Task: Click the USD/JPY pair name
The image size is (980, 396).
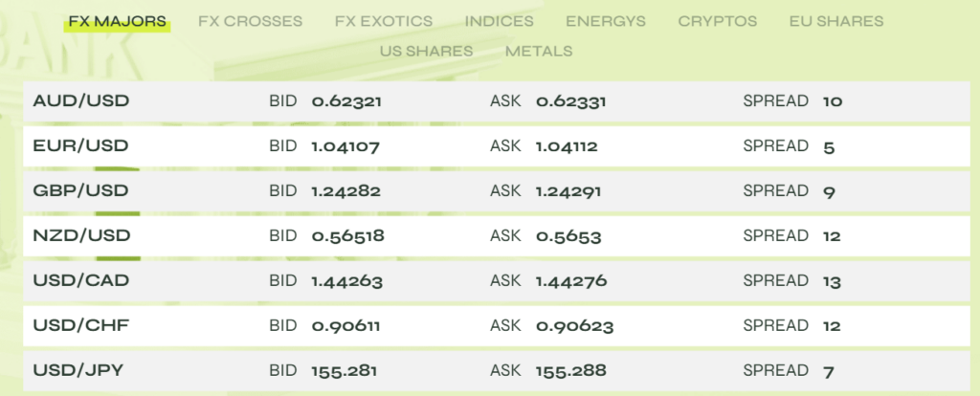Action: [80, 370]
